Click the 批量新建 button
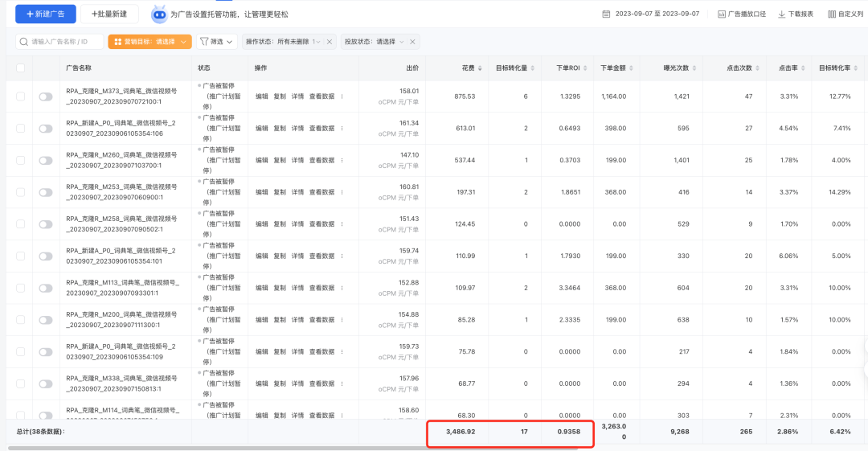868x451 pixels. pos(109,14)
